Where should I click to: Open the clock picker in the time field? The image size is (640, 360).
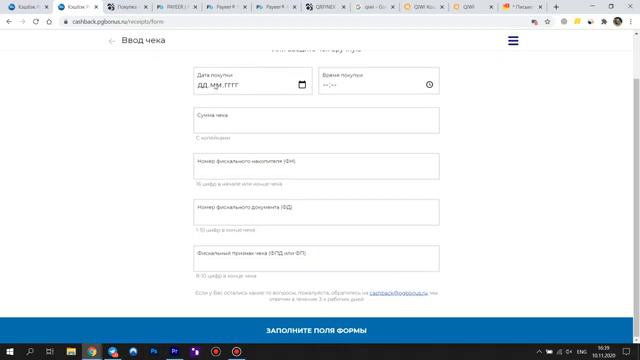[429, 84]
